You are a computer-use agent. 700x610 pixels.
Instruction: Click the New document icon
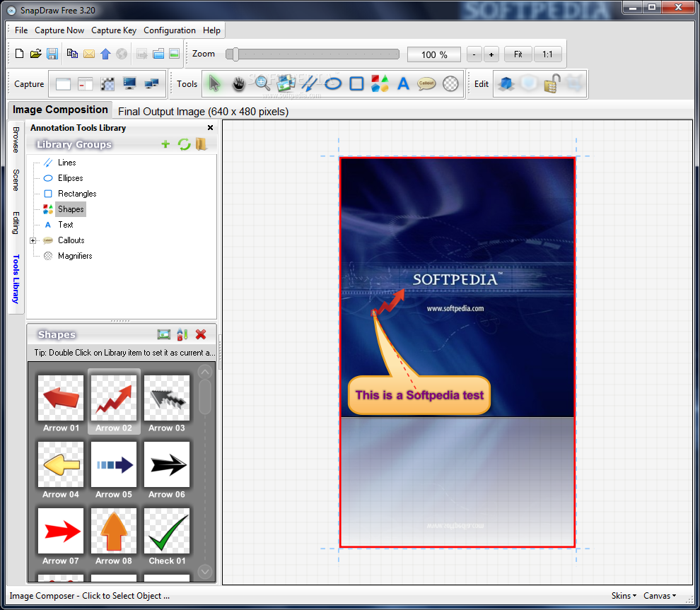click(x=19, y=54)
